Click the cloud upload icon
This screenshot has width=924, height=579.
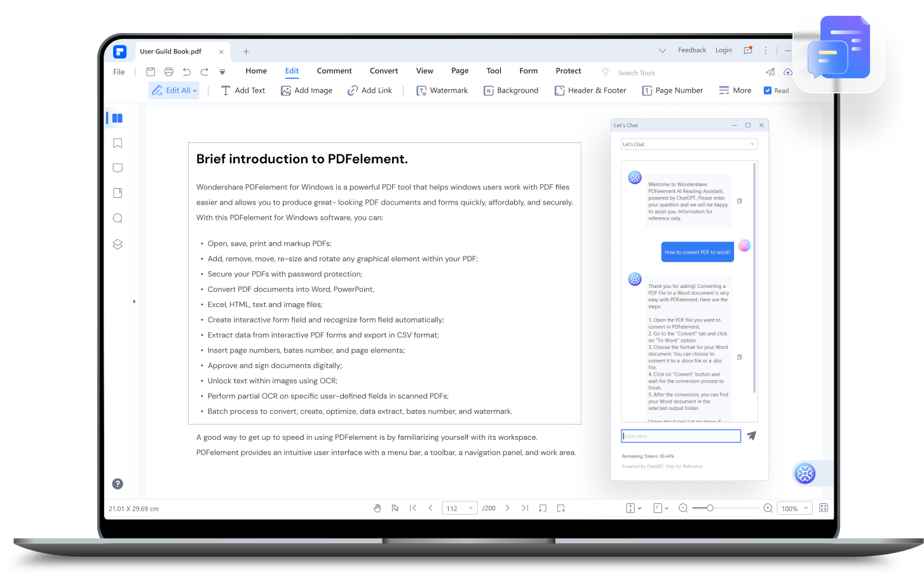[788, 72]
